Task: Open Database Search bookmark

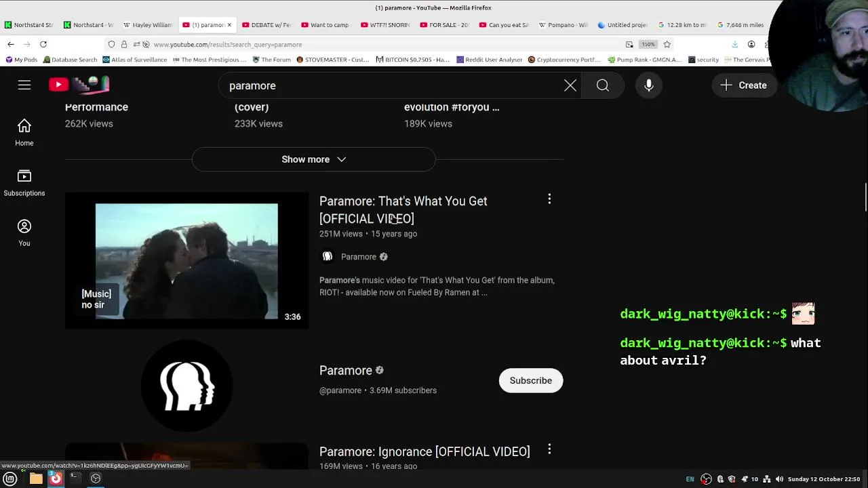Action: coord(70,60)
